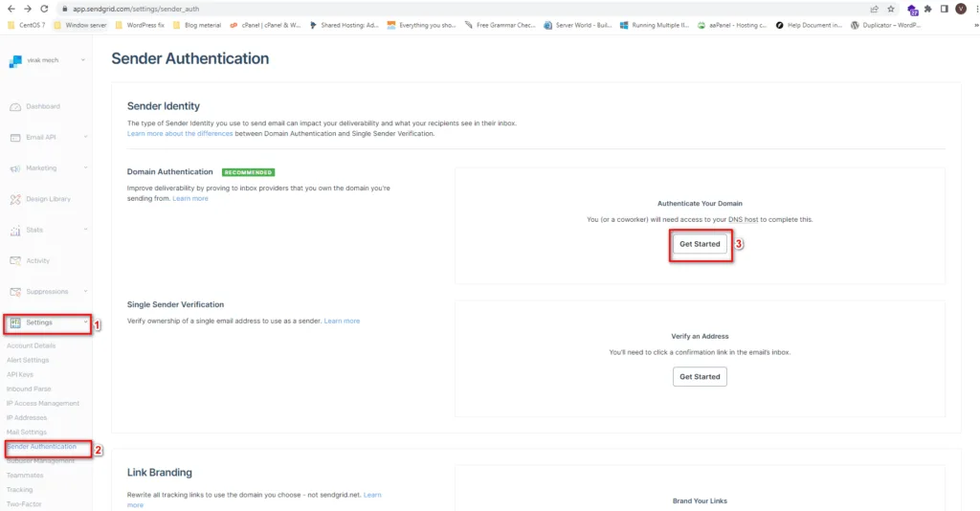Open the Server World bookmark
The width and height of the screenshot is (980, 511).
pos(577,25)
